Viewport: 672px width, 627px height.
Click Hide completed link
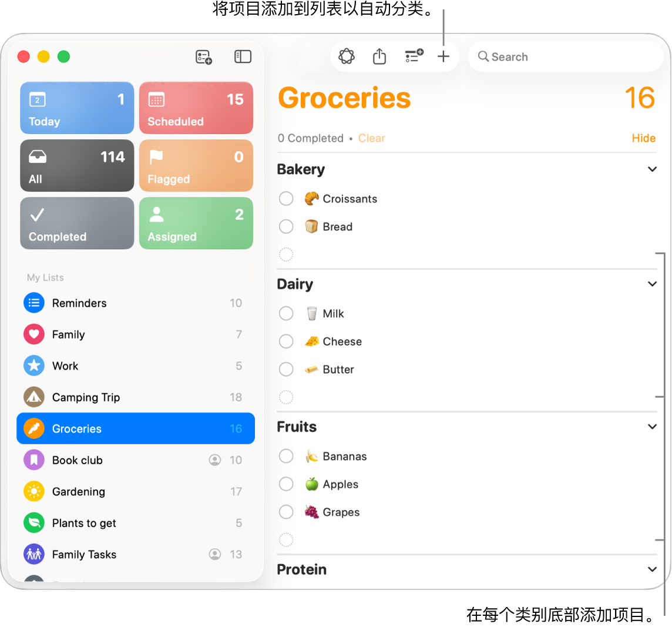643,138
